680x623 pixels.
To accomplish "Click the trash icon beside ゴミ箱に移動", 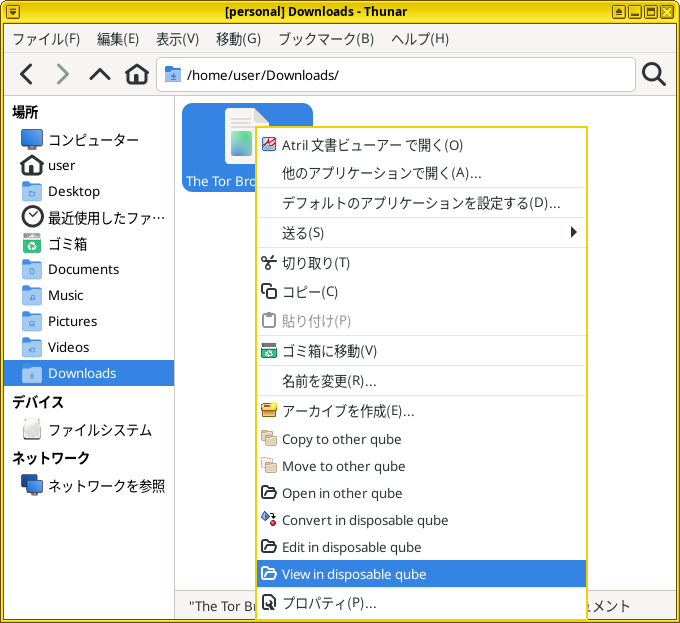I will click(x=269, y=350).
